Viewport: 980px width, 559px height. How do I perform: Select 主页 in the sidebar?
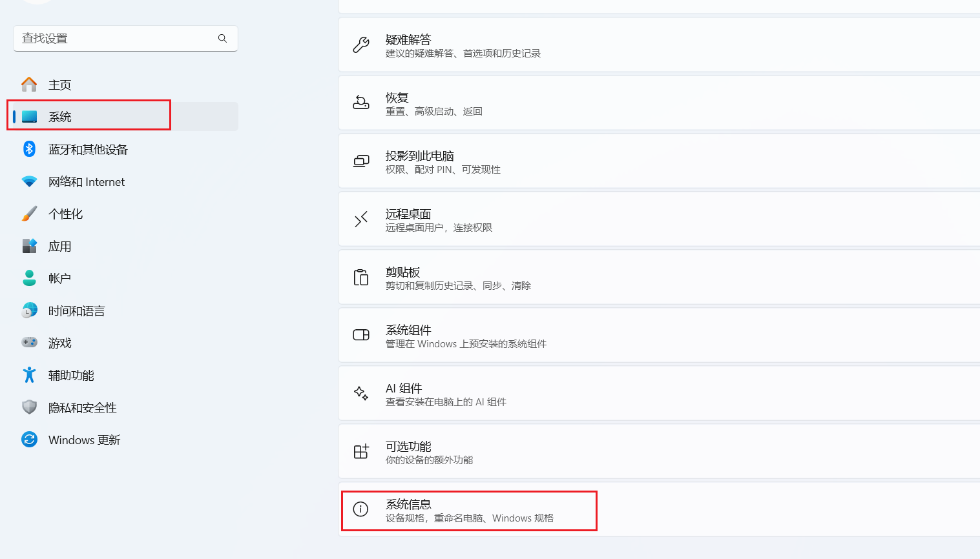click(59, 84)
